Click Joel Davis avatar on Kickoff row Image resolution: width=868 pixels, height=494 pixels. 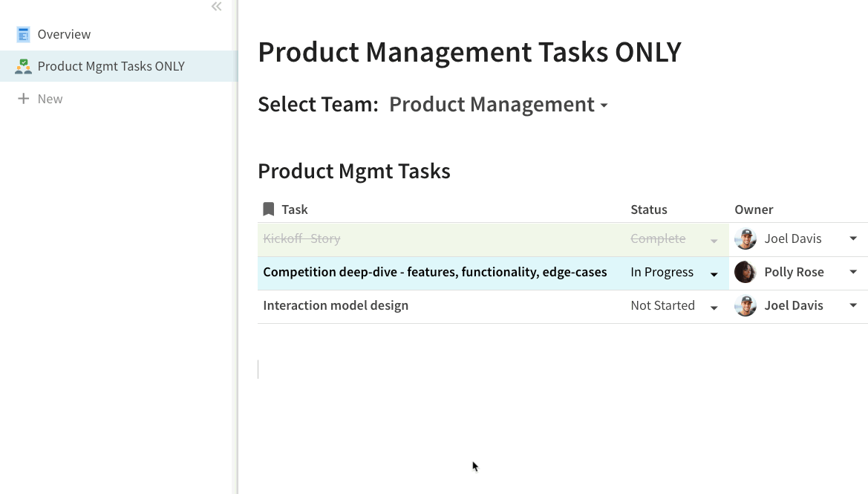[x=745, y=238]
